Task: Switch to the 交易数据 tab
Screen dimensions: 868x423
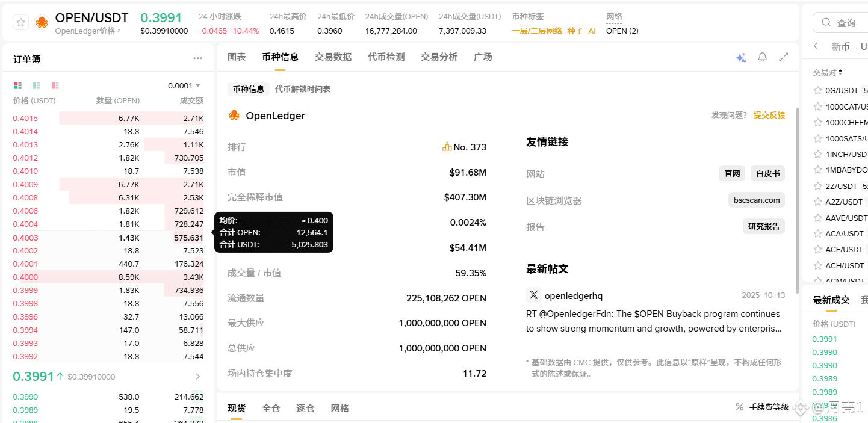Action: 333,57
